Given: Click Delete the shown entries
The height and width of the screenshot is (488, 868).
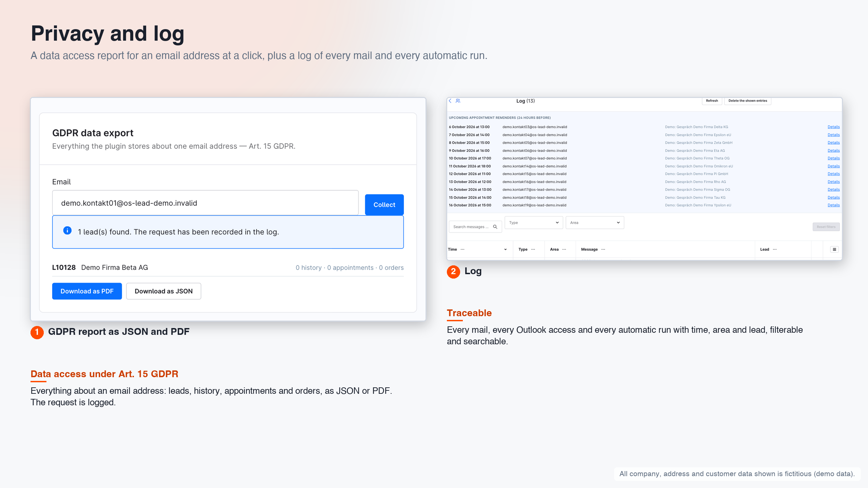Looking at the screenshot, I should click(x=748, y=101).
